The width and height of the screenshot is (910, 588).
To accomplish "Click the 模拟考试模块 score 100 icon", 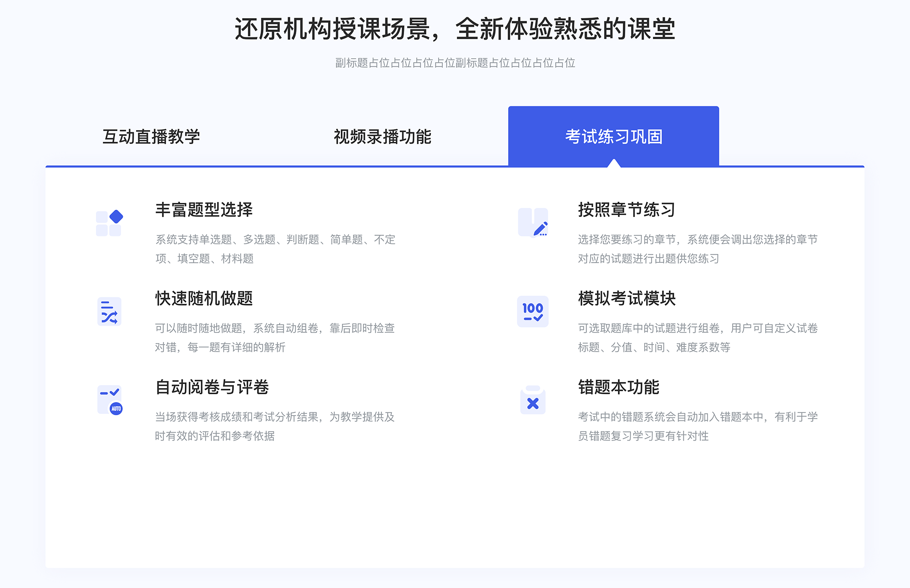I will [533, 312].
